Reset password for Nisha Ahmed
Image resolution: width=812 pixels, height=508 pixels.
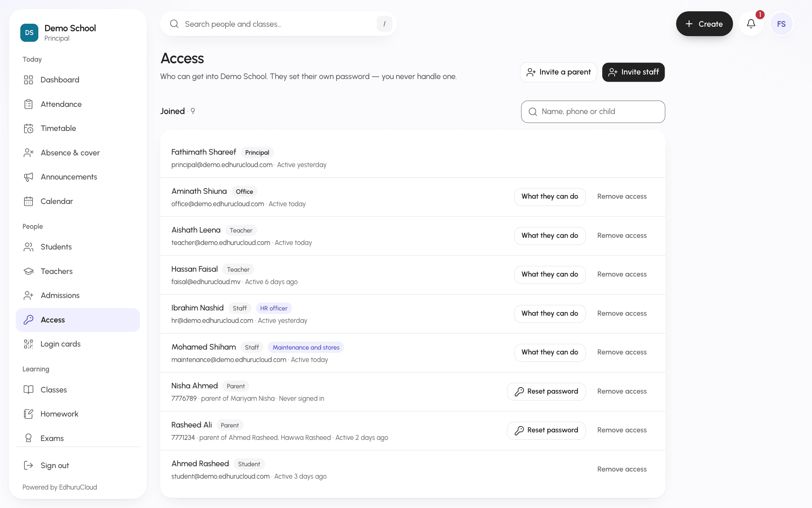pos(546,391)
